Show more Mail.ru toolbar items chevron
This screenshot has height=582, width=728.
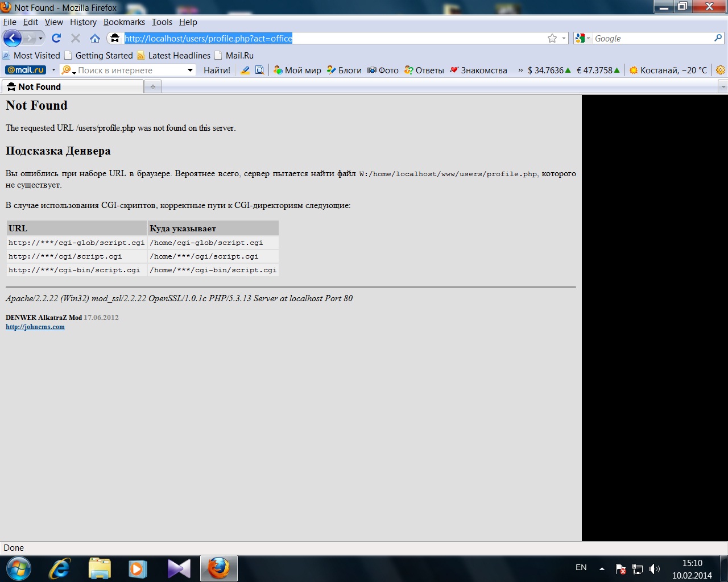click(x=520, y=70)
